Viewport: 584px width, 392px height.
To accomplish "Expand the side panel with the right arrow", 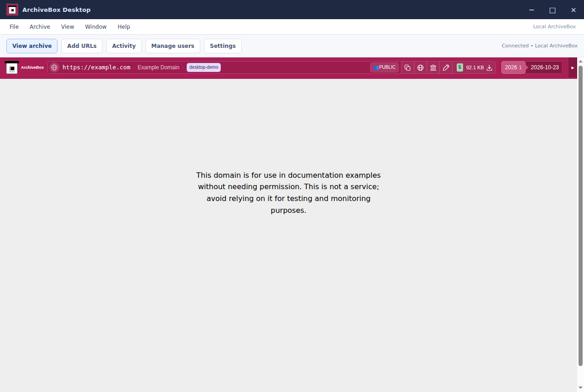I will (573, 67).
